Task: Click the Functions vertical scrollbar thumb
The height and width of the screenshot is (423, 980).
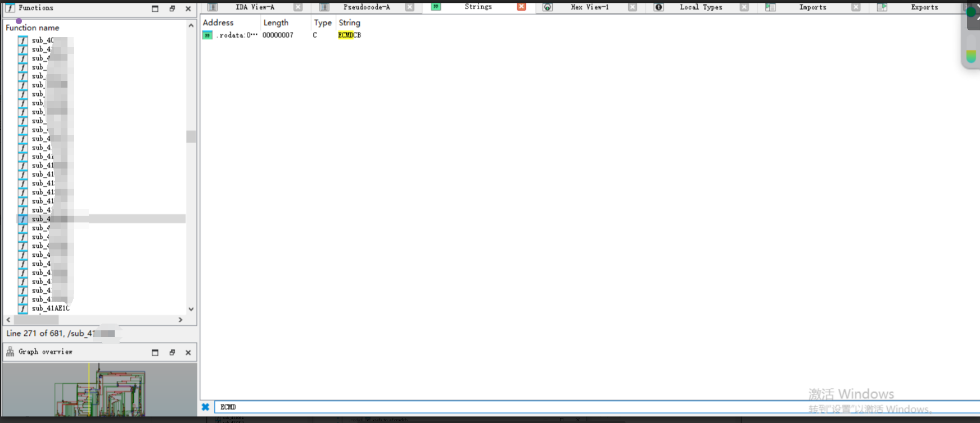Action: pyautogui.click(x=191, y=137)
